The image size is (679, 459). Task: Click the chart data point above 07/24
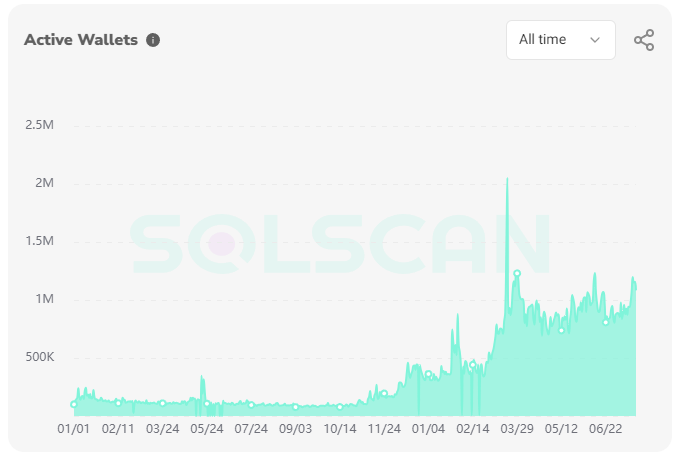pos(251,405)
